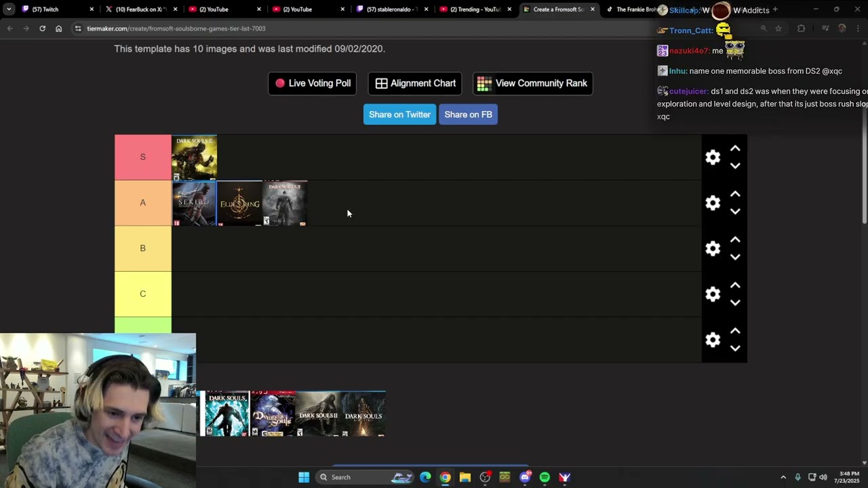Move B tier row up with arrow
The height and width of the screenshot is (488, 868).
[735, 239]
